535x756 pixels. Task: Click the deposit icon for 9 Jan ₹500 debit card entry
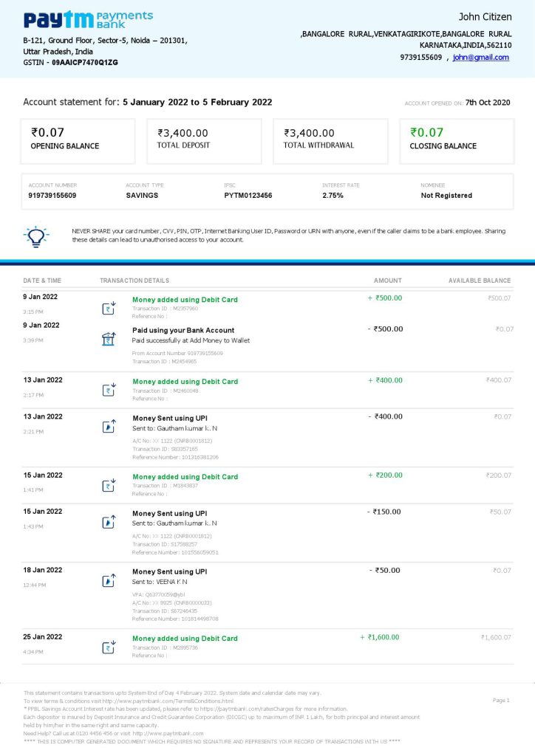[109, 309]
